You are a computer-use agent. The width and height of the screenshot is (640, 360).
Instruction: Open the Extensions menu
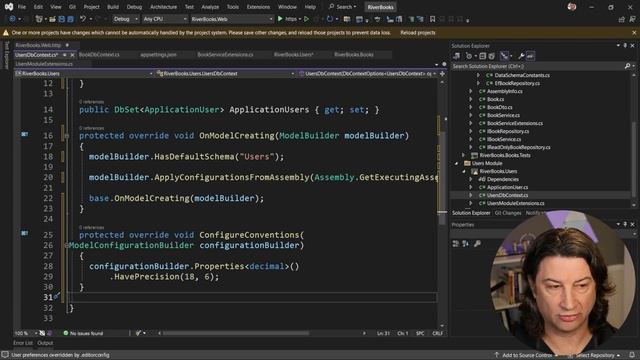(x=258, y=7)
